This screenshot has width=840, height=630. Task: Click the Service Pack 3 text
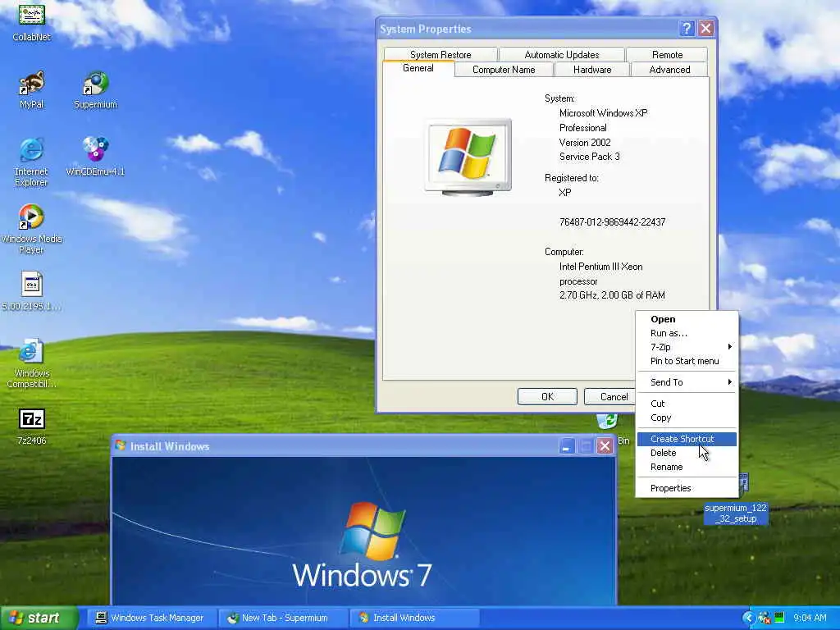click(x=589, y=157)
